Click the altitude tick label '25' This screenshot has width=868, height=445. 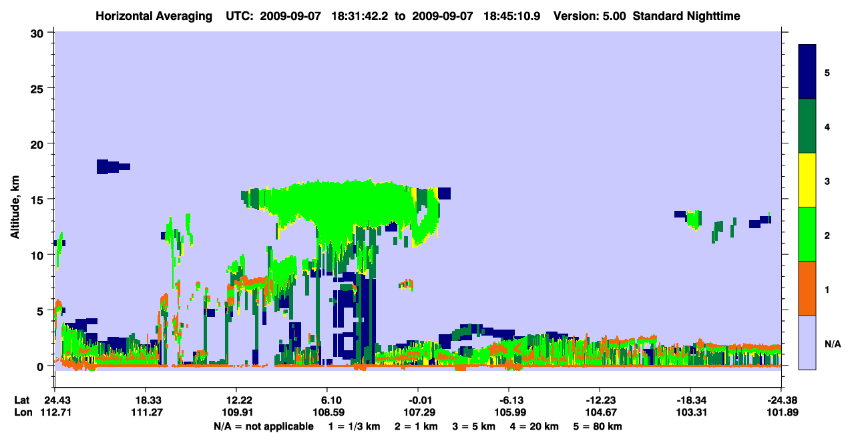pyautogui.click(x=39, y=88)
